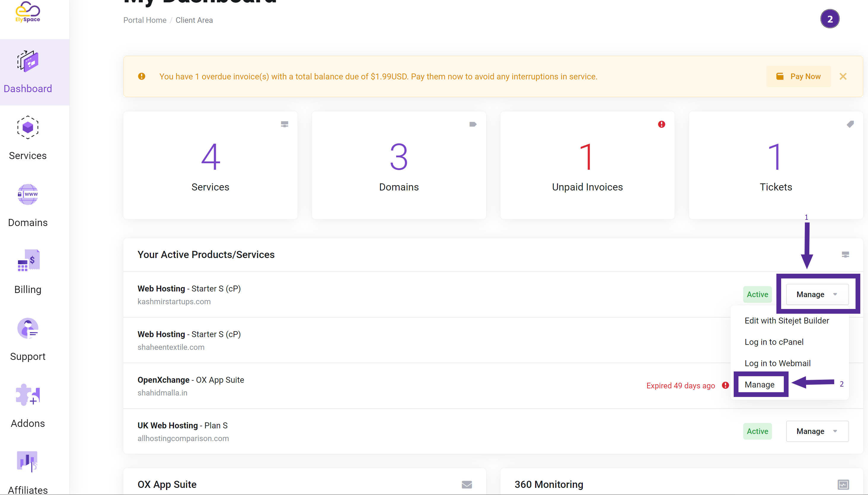
Task: Click the overdue invoice message text
Action: click(x=378, y=76)
